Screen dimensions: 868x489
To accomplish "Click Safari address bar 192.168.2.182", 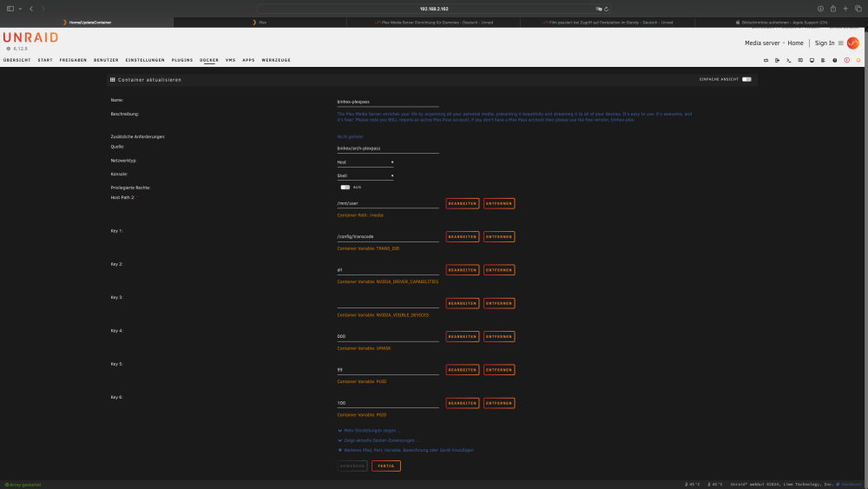I will point(433,9).
